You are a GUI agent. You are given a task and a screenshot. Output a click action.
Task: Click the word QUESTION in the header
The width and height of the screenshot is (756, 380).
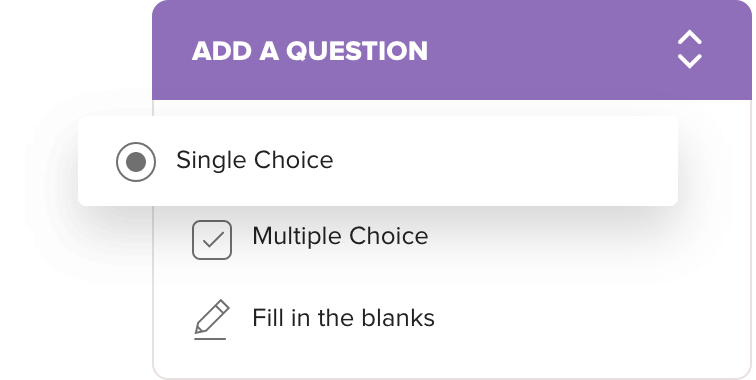coord(357,51)
